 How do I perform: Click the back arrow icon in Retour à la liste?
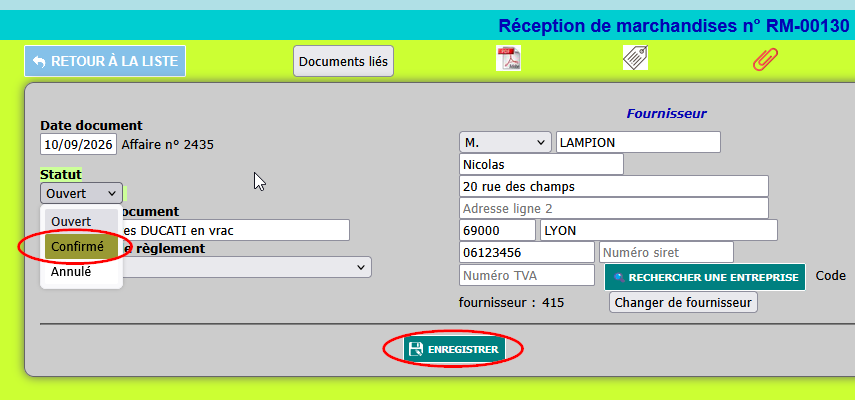point(40,62)
